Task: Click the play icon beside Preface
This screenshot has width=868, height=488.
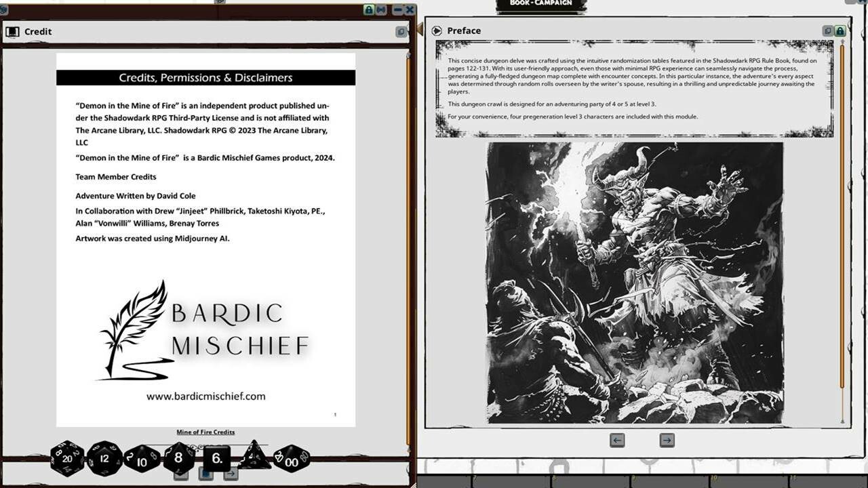Action: pyautogui.click(x=437, y=30)
